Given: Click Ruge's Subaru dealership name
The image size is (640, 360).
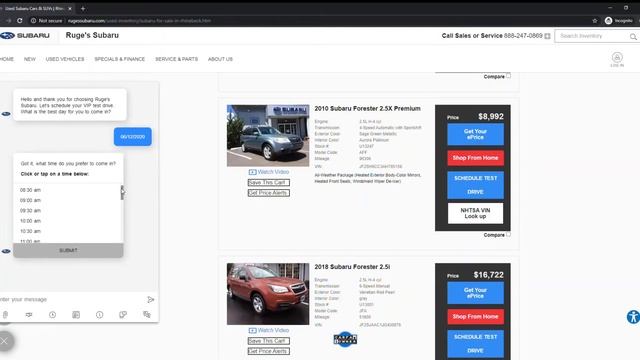Looking at the screenshot, I should click(92, 36).
